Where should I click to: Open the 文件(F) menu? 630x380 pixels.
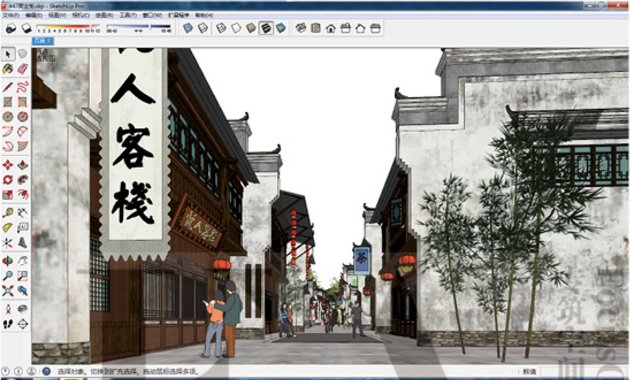point(11,15)
